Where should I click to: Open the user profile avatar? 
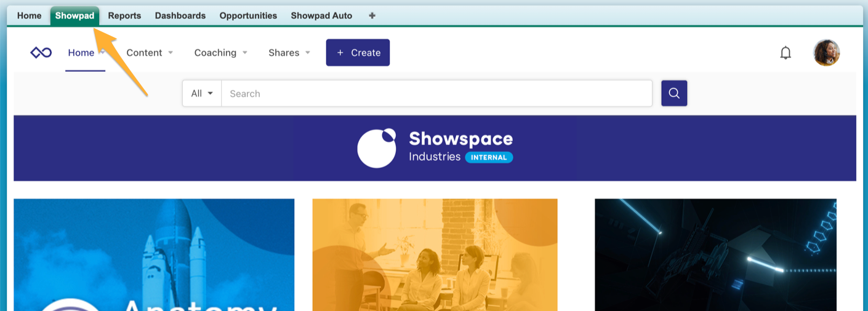[x=826, y=53]
